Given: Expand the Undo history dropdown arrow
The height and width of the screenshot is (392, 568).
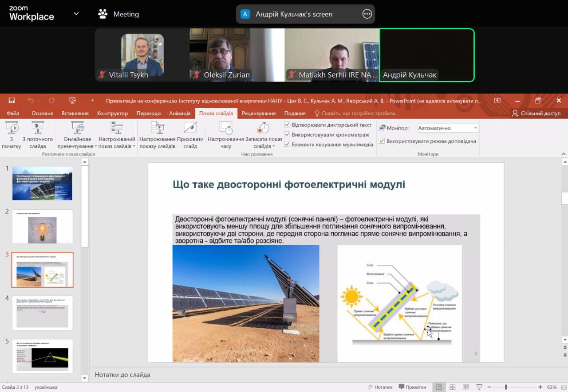Looking at the screenshot, I should pyautogui.click(x=39, y=101).
